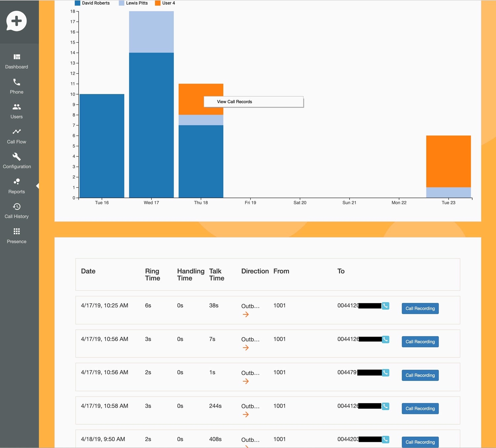Go to Phone in the sidebar
Viewport: 496px width, 448px height.
17,82
